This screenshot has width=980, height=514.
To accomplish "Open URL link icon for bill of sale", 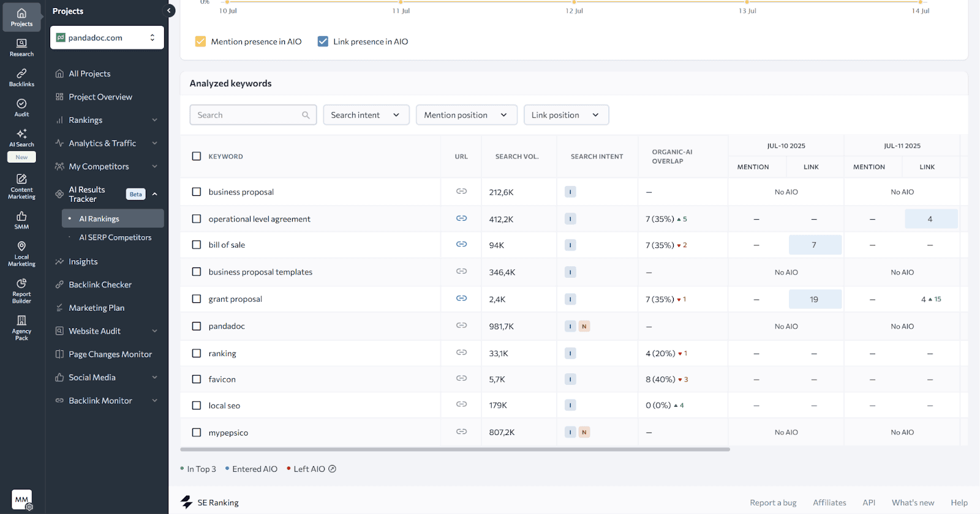I will pyautogui.click(x=461, y=244).
